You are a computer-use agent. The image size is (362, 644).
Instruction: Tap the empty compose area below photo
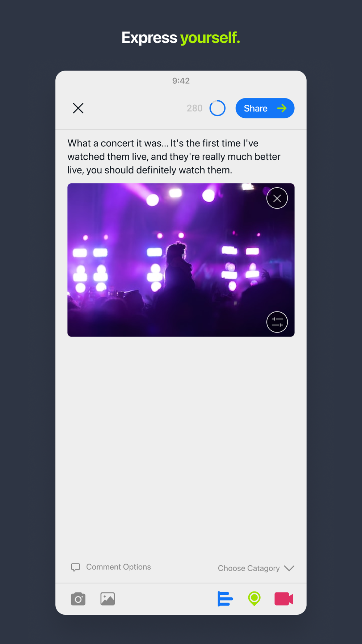point(181,446)
